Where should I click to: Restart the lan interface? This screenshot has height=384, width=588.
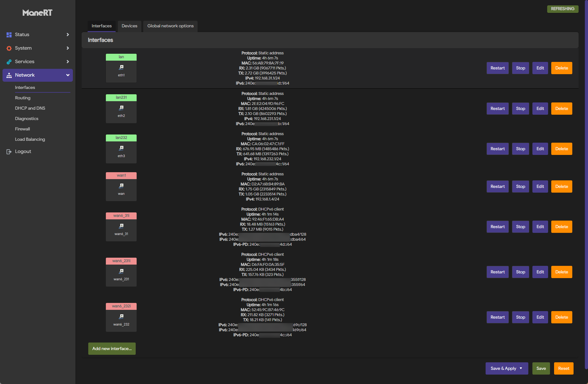(498, 68)
